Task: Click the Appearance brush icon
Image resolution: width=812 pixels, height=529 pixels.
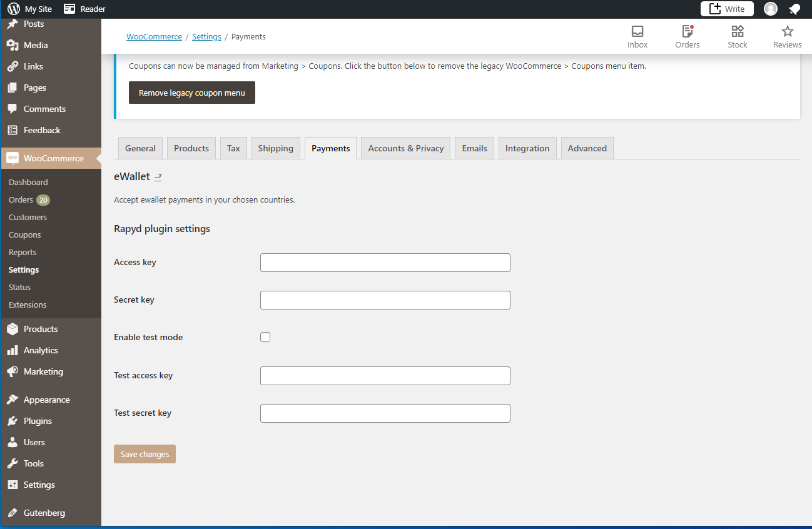Action: [13, 400]
